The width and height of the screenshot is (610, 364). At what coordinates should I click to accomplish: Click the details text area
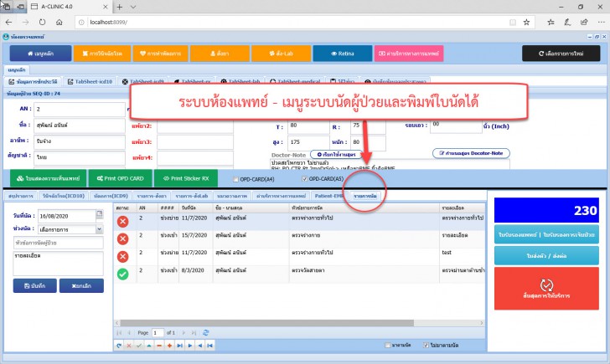coord(59,264)
